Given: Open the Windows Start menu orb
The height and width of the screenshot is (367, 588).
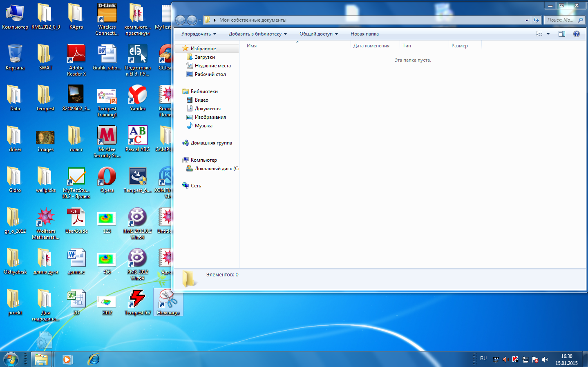Looking at the screenshot, I should (x=11, y=359).
